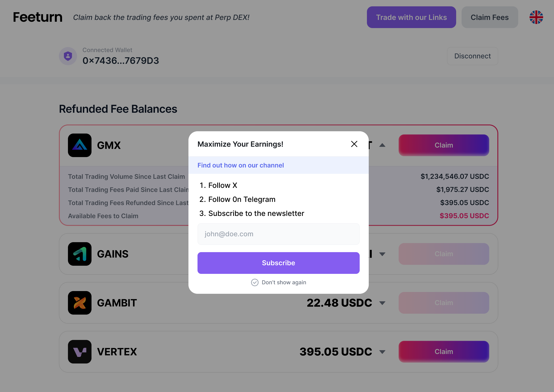This screenshot has width=554, height=392.
Task: Disconnect the connected wallet
Action: [x=472, y=56]
